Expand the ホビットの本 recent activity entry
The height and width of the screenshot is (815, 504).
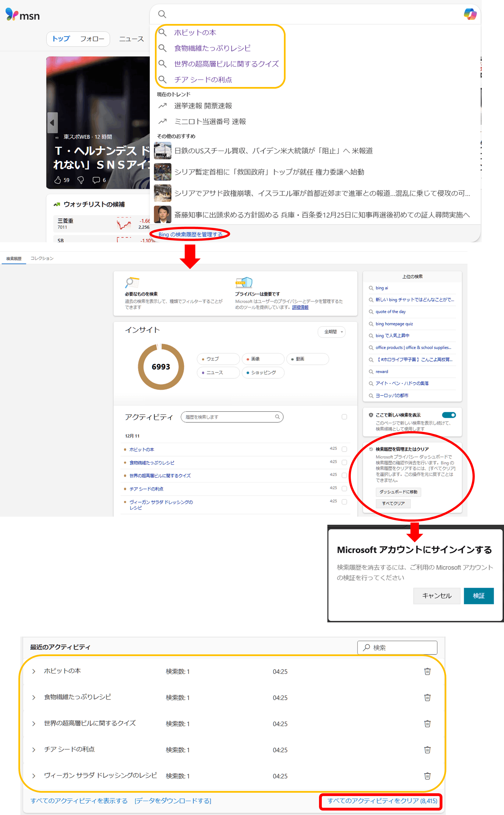click(x=33, y=671)
